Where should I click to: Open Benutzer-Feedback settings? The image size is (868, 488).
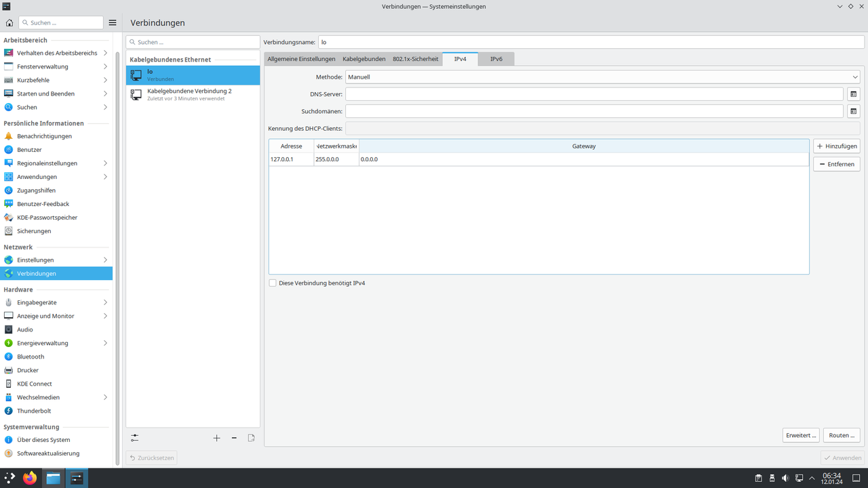click(x=56, y=204)
